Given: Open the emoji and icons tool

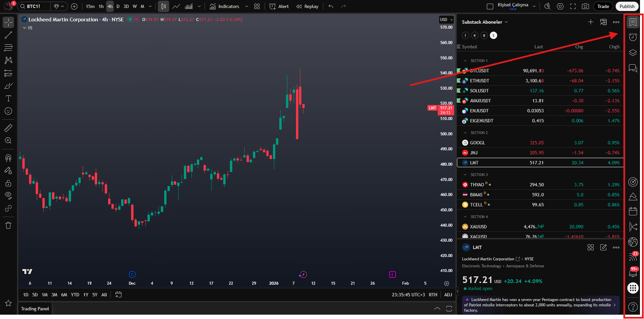Looking at the screenshot, I should pos(8,111).
